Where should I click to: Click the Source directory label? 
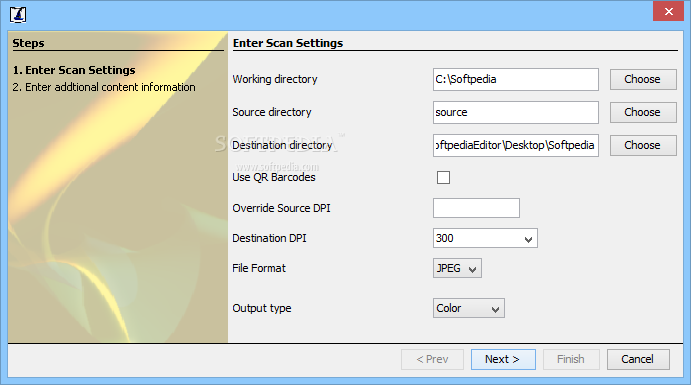coord(272,112)
